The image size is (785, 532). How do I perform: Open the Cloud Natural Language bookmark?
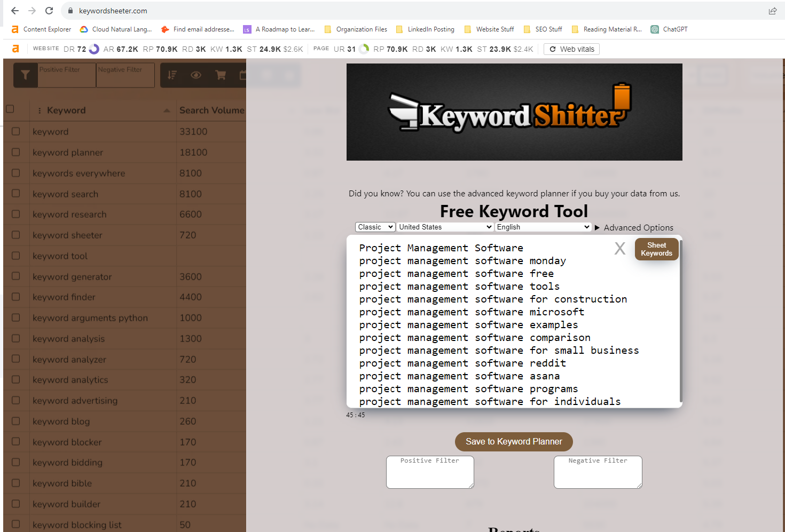[116, 29]
